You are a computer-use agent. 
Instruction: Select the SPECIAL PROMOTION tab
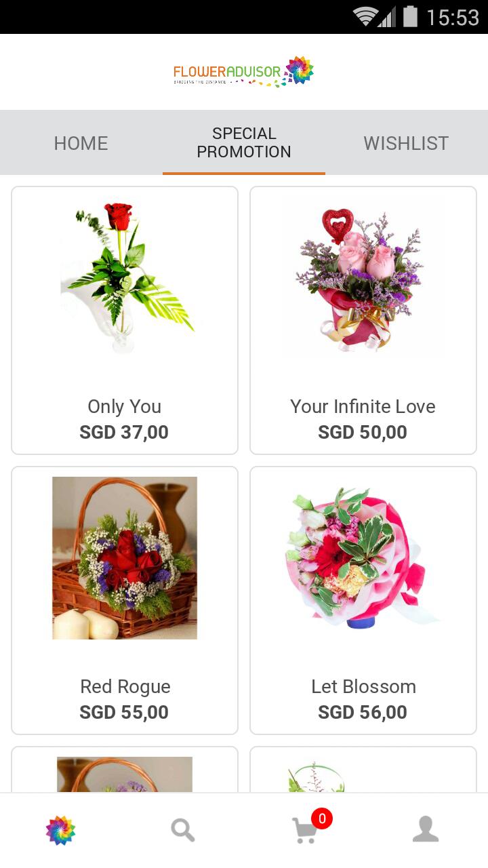[244, 142]
